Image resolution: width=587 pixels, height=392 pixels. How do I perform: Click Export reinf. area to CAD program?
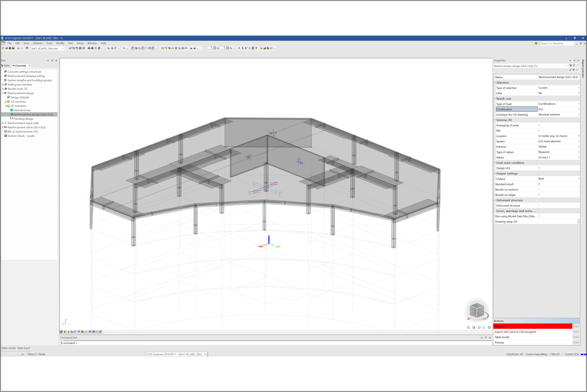click(x=533, y=332)
